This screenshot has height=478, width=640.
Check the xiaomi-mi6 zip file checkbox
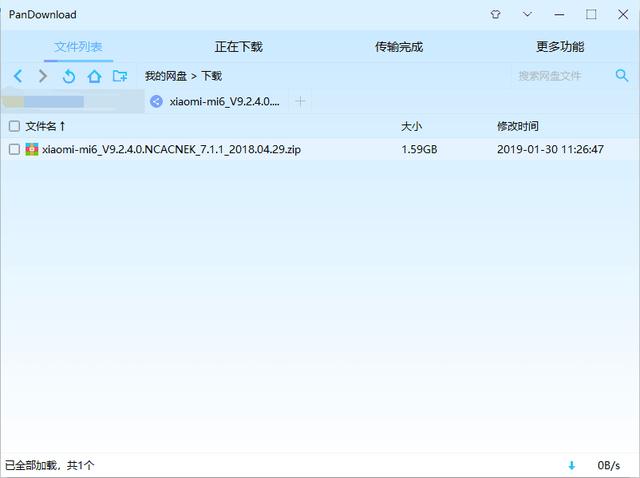point(14,149)
